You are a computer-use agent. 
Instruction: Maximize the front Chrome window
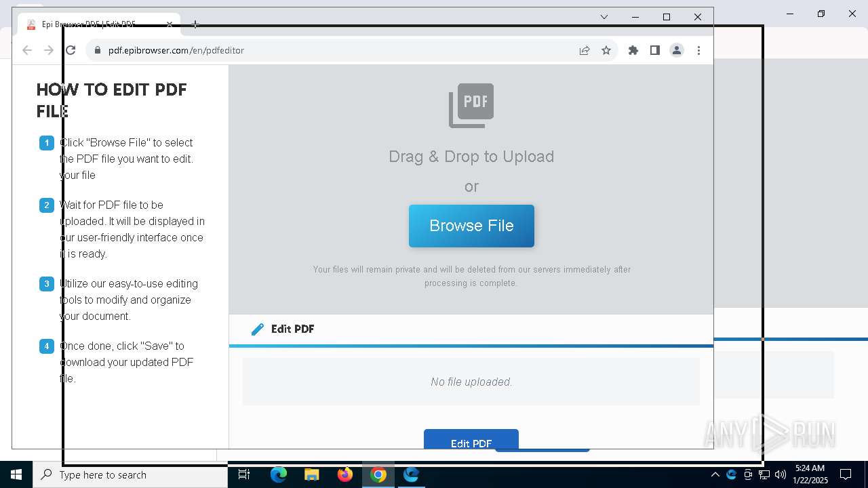667,17
